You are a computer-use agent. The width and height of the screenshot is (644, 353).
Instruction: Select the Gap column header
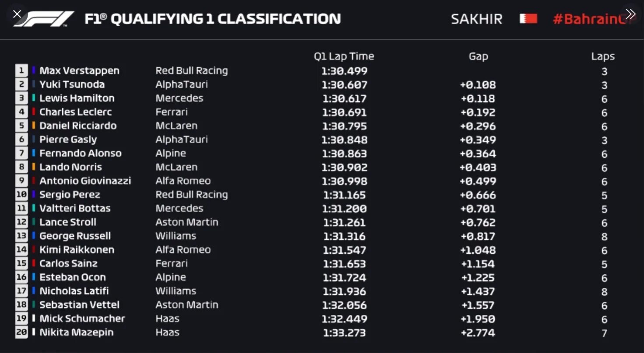[479, 56]
